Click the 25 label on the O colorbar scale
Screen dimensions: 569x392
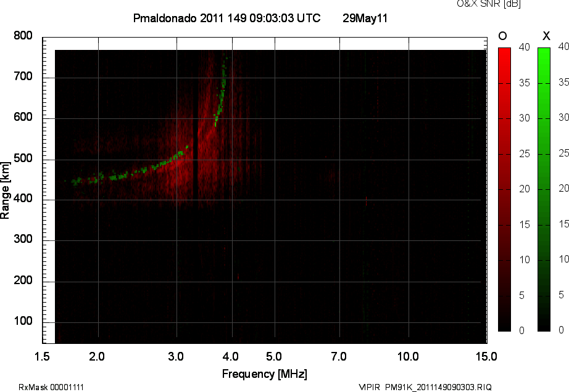click(525, 154)
